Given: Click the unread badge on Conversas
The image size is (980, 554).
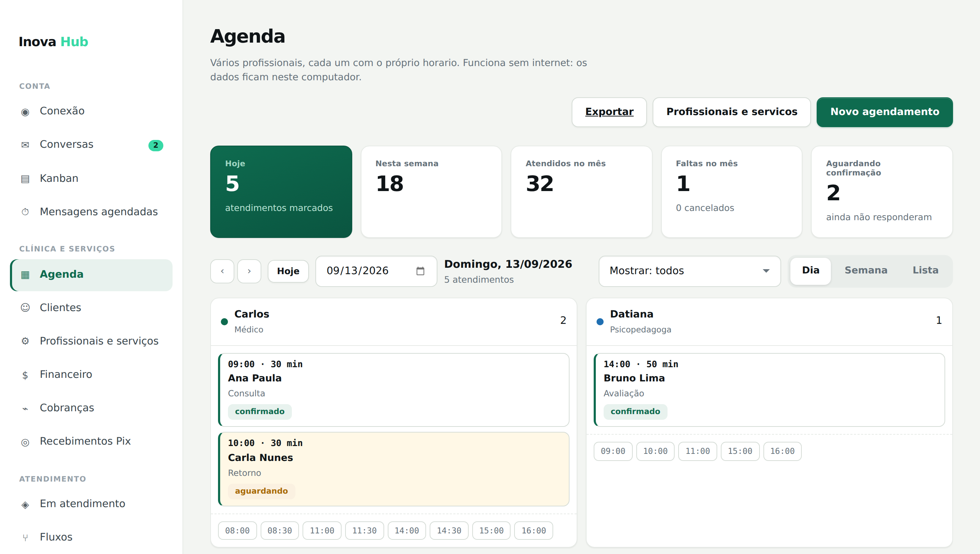Looking at the screenshot, I should (x=156, y=145).
